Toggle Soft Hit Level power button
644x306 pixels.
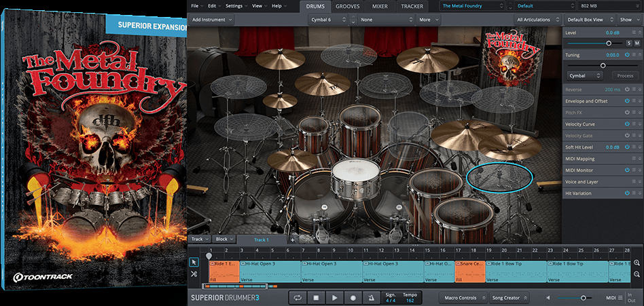627,147
